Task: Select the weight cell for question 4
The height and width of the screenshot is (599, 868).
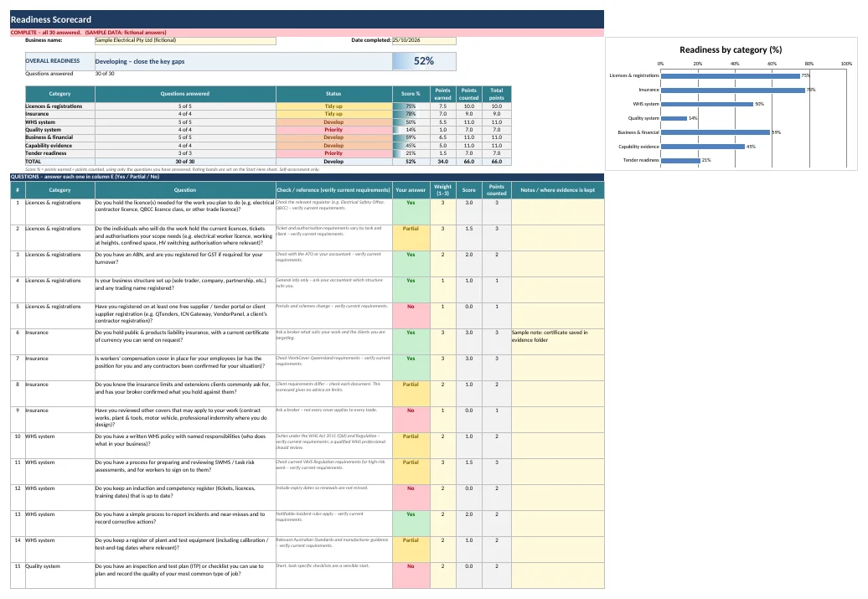Action: click(x=443, y=290)
